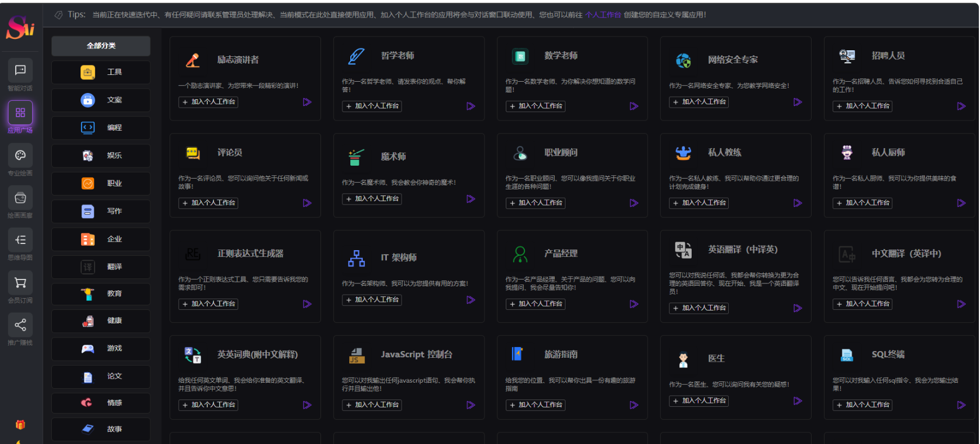Open the IT 架构师 app card
The height and width of the screenshot is (444, 980).
tap(398, 257)
